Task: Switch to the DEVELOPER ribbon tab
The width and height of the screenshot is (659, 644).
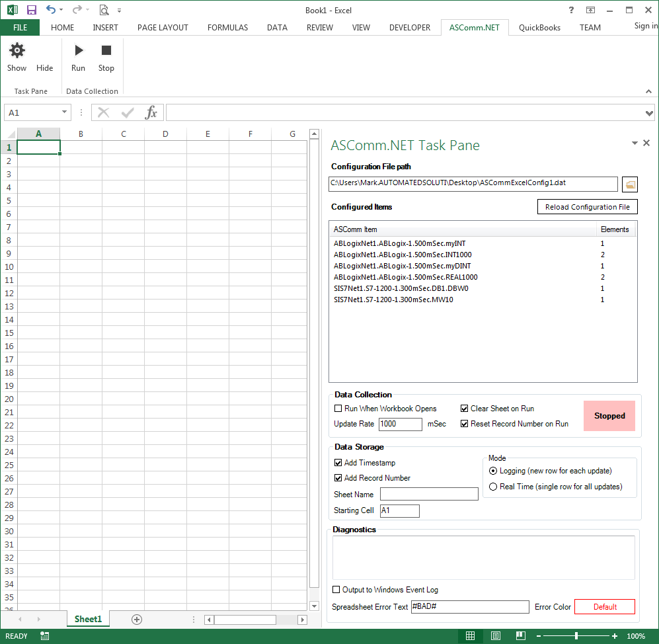Action: click(x=409, y=27)
